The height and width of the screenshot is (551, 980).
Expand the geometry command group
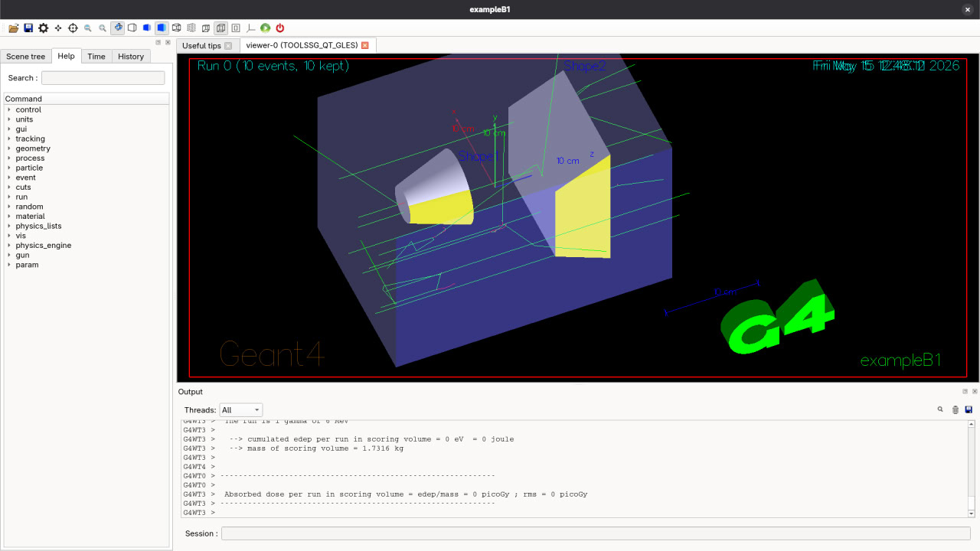[9, 148]
